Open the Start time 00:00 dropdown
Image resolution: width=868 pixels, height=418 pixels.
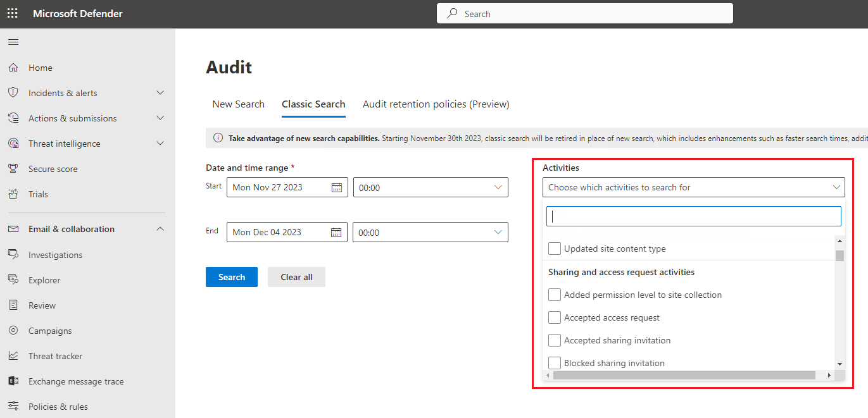431,187
